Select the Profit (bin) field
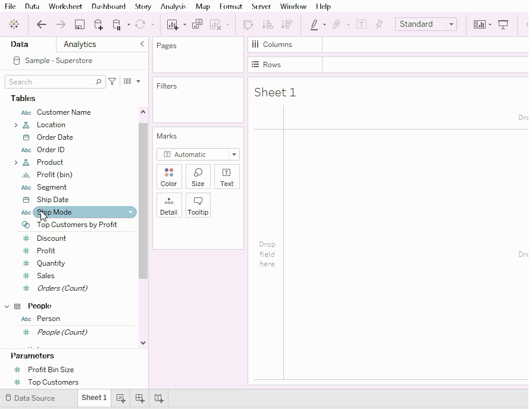Screen dimensions: 532x409 [55, 175]
